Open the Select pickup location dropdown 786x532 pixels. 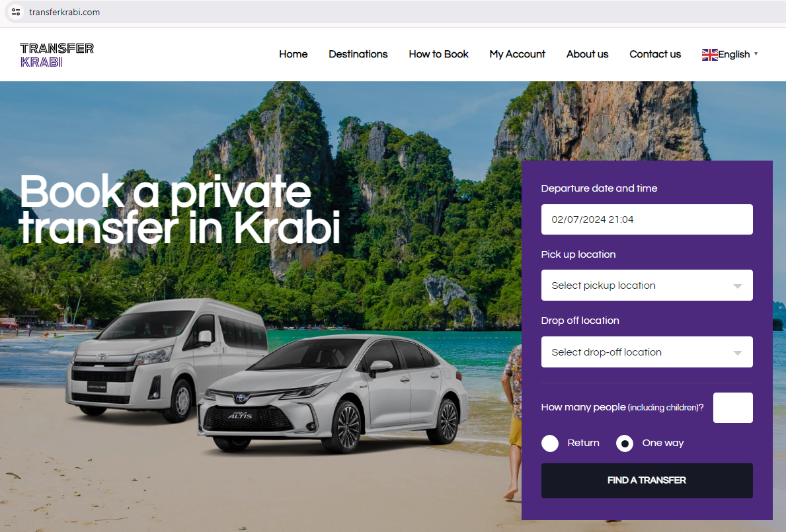(647, 285)
